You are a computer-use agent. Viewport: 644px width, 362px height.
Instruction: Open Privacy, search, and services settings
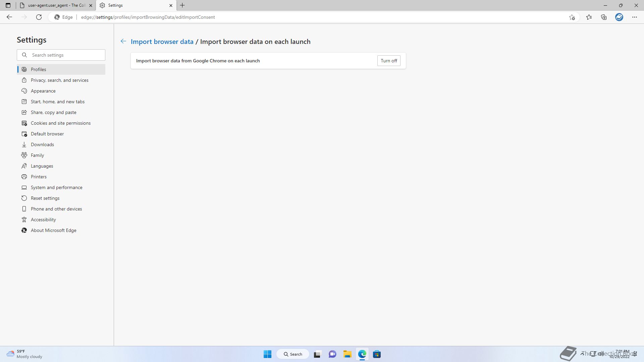tap(61, 80)
